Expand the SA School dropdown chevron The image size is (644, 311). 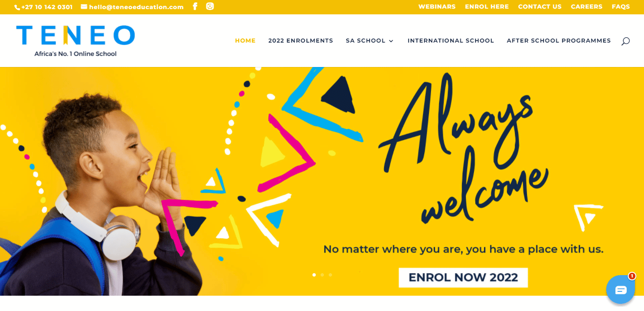pos(391,41)
